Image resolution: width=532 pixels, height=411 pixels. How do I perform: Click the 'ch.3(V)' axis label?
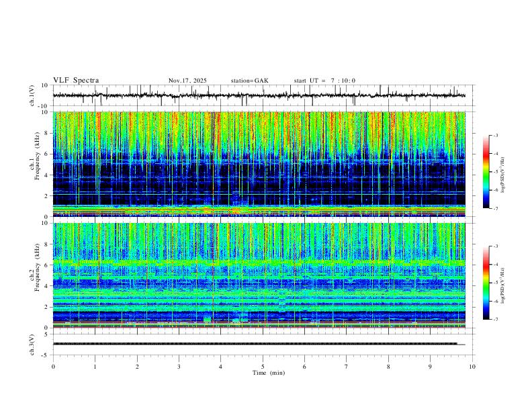click(x=32, y=345)
